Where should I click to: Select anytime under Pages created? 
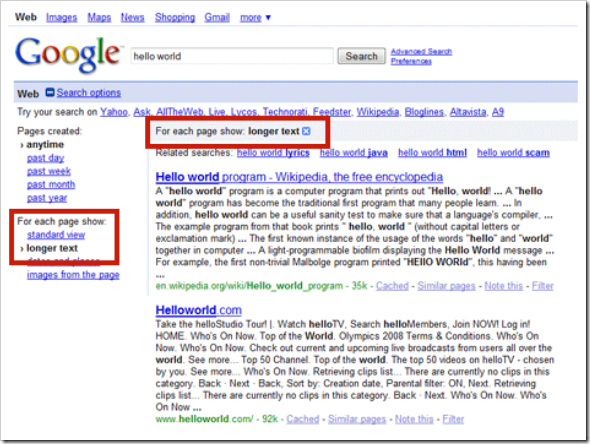click(45, 144)
